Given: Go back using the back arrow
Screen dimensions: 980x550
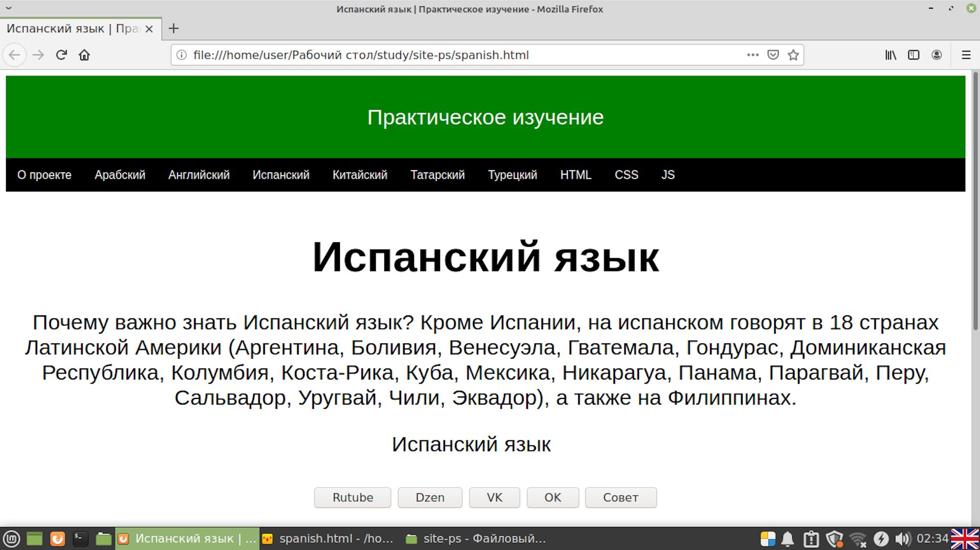Looking at the screenshot, I should click(15, 55).
